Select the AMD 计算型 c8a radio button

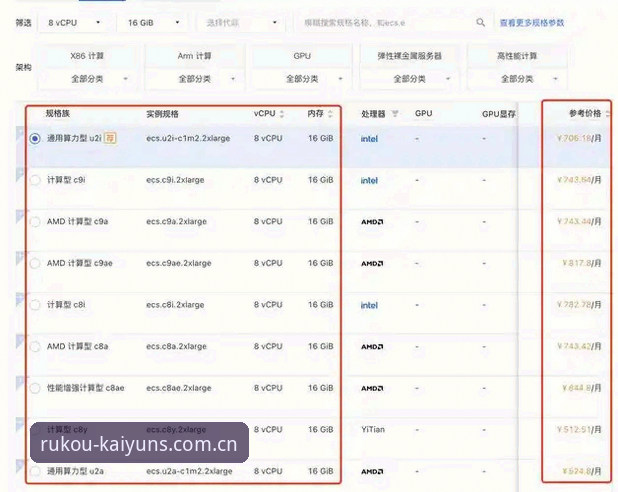pos(35,347)
